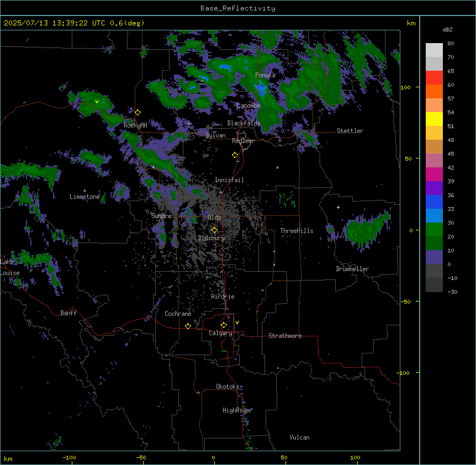Click the -30 value on dBZ scale
This screenshot has height=465, width=476.
(x=452, y=292)
